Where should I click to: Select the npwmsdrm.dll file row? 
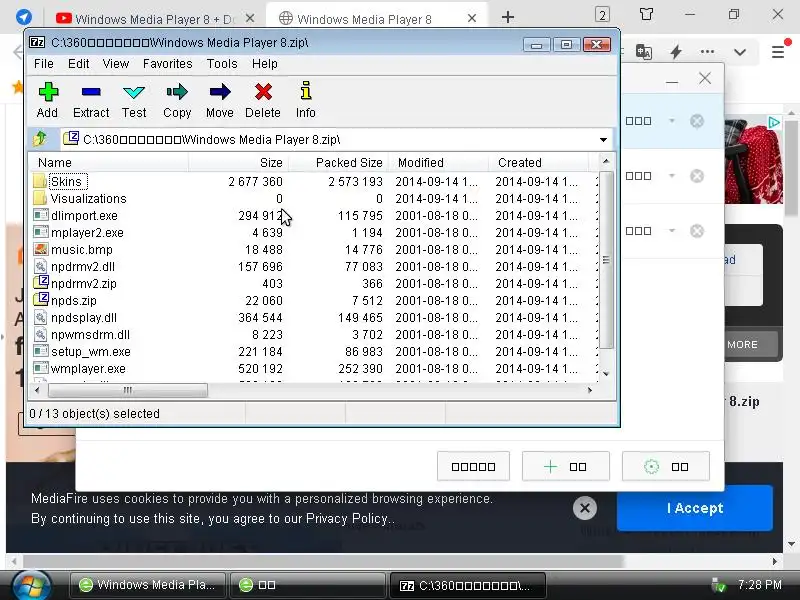click(x=314, y=334)
